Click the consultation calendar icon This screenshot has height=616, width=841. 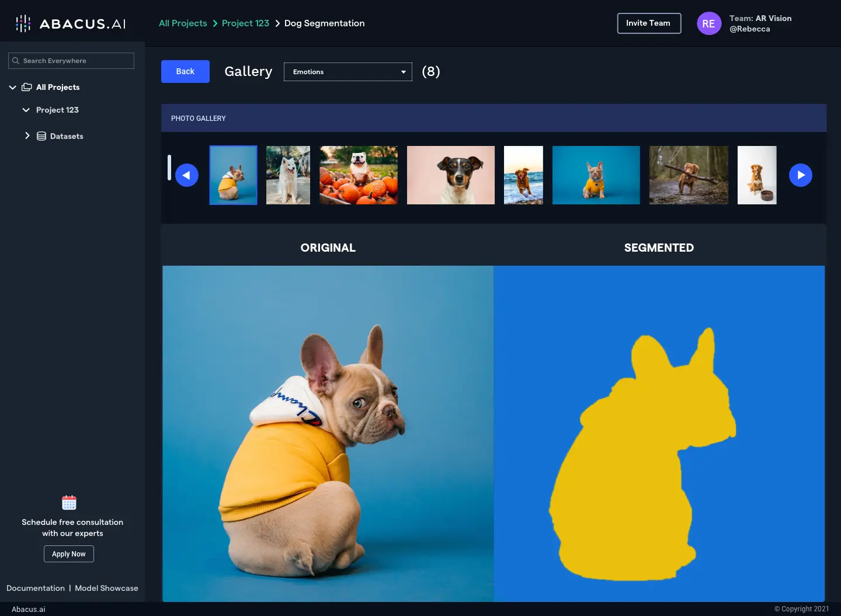[x=69, y=503]
